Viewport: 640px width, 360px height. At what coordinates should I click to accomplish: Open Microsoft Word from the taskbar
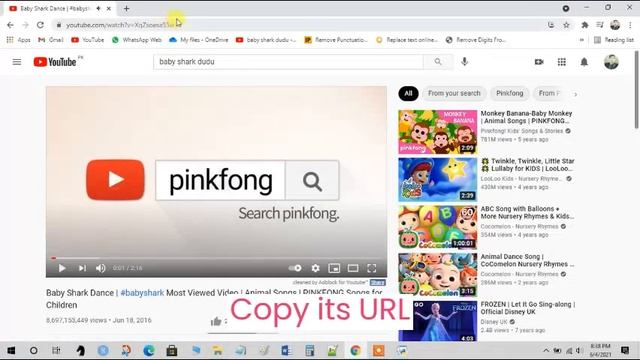[286, 350]
